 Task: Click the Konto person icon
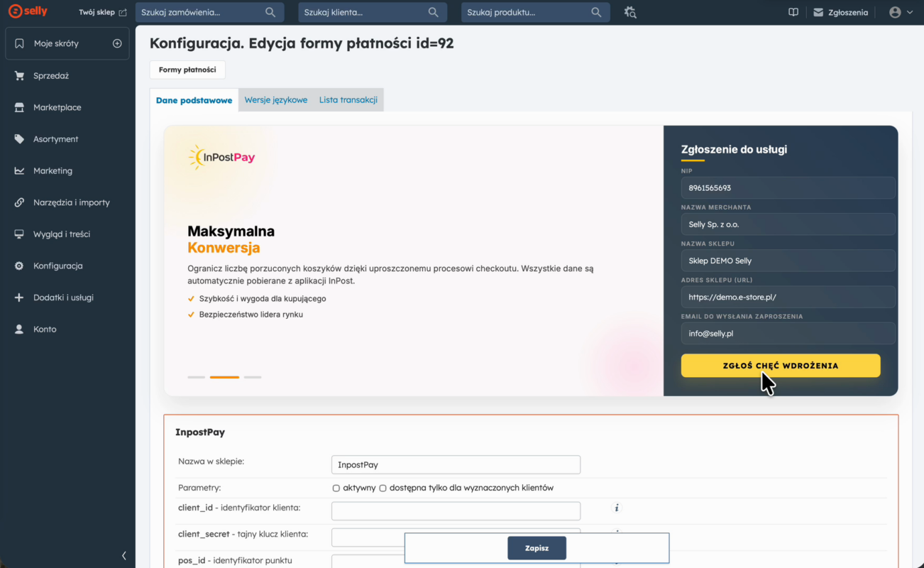point(19,329)
